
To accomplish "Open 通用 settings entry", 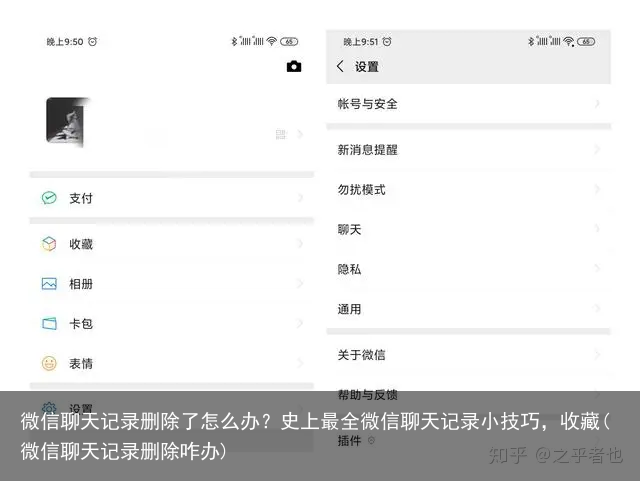I will pos(469,309).
